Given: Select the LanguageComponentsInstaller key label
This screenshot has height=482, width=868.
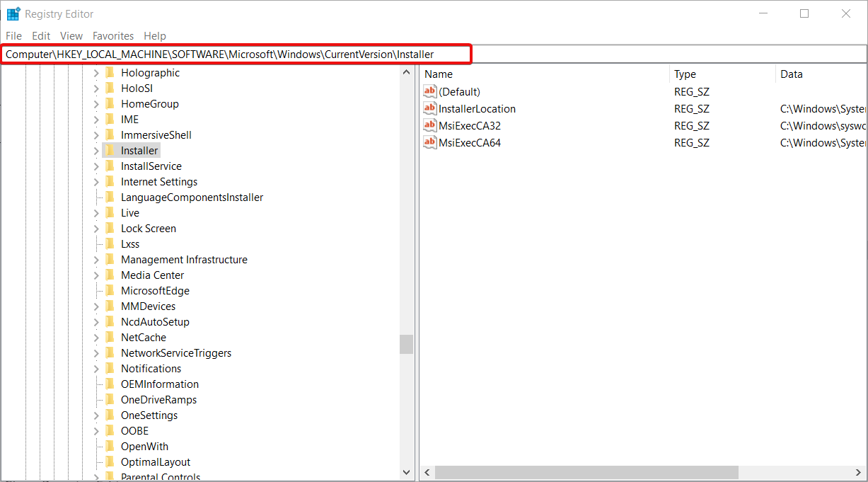Looking at the screenshot, I should 192,197.
